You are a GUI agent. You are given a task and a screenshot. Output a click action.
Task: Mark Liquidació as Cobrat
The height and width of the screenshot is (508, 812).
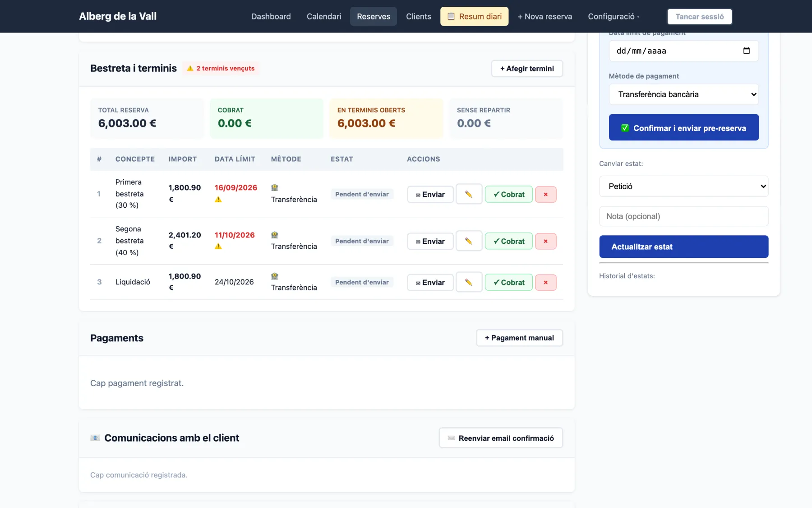coord(509,282)
